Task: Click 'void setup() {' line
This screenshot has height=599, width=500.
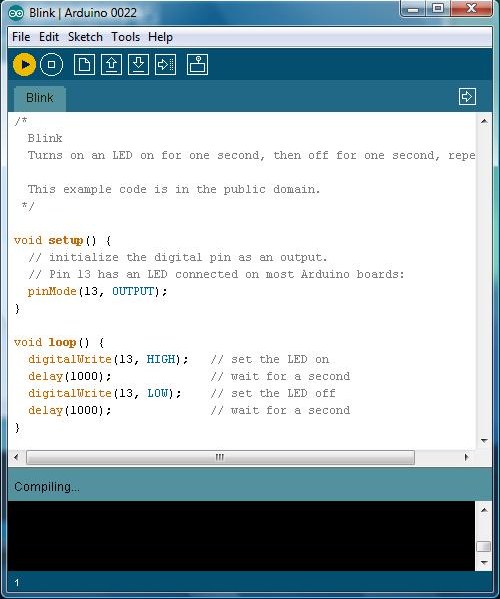Action: coord(63,241)
